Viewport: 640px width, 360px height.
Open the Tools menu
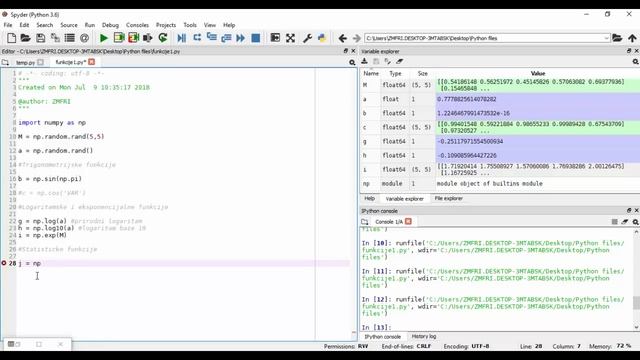tap(190, 25)
